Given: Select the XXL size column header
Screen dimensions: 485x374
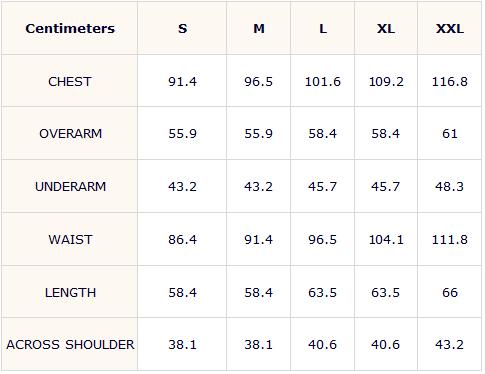Looking at the screenshot, I should point(450,29).
